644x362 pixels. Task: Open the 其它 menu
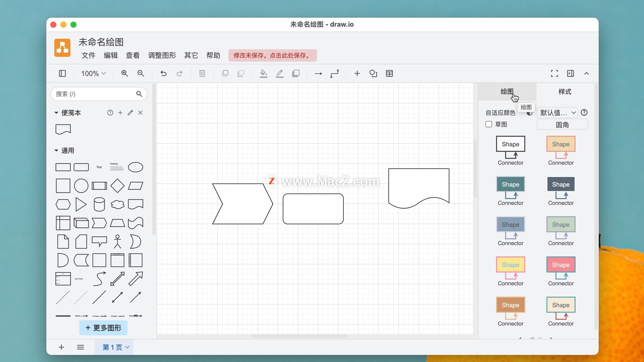tap(191, 56)
